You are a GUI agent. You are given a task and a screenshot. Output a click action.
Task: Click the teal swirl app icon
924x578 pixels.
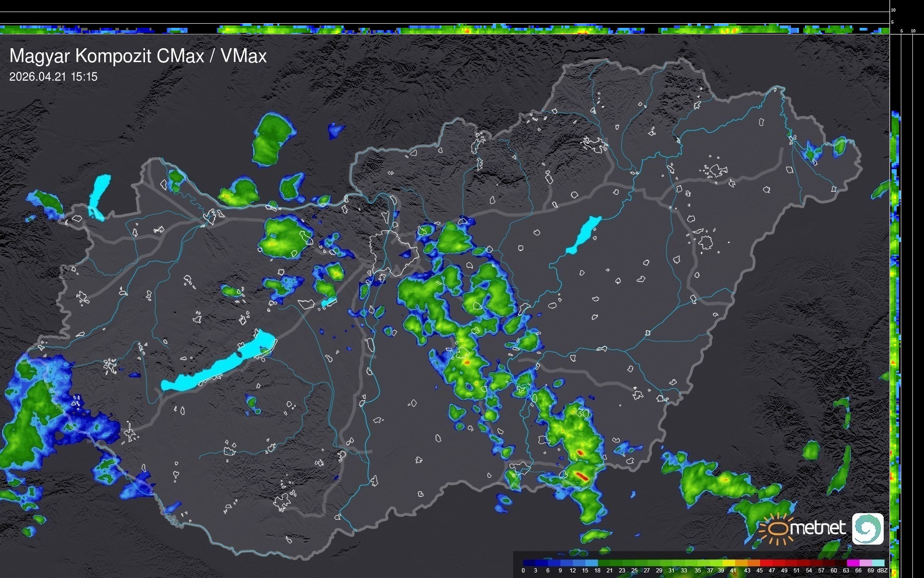pos(867,528)
